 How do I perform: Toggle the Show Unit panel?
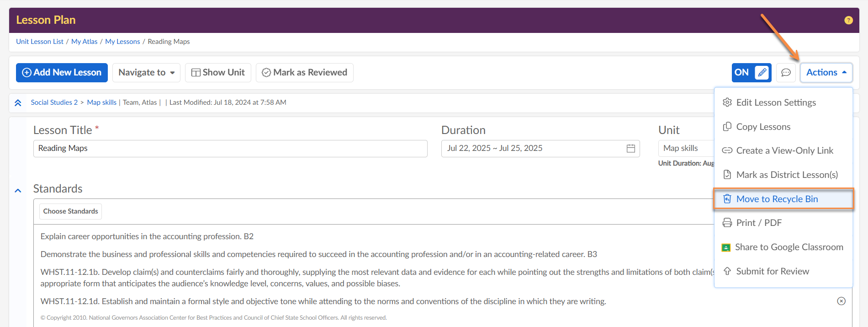pos(218,73)
